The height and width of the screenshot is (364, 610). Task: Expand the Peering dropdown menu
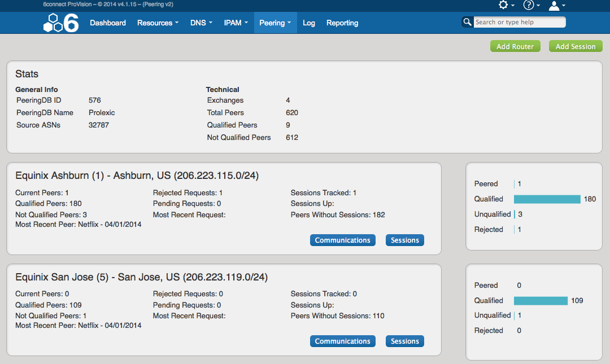coord(275,23)
